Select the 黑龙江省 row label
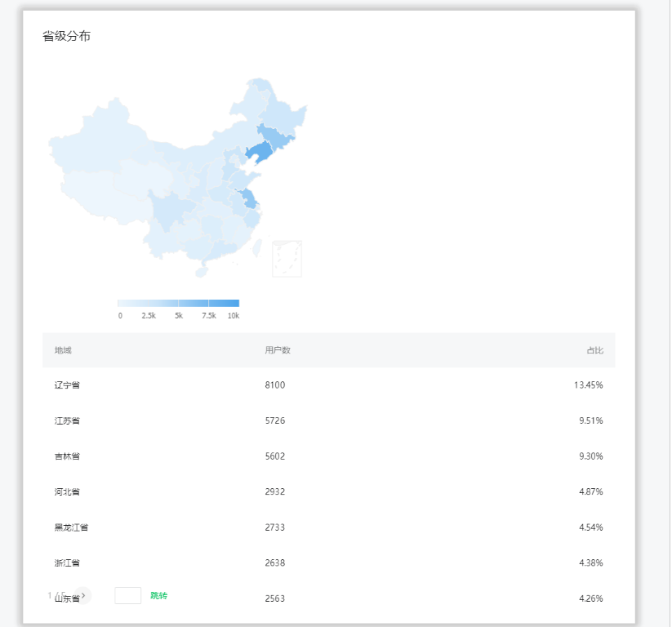 [x=72, y=527]
